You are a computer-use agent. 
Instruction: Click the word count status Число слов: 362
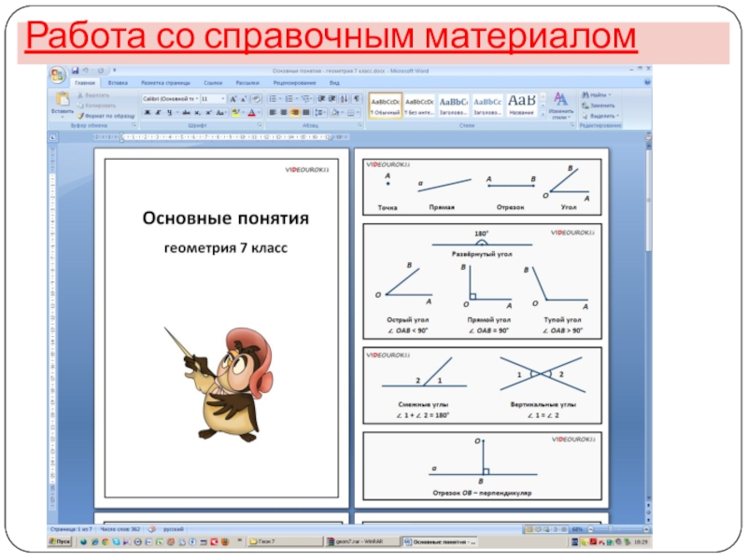click(120, 529)
